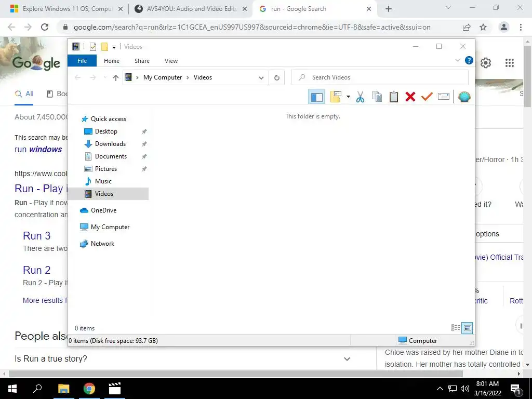Open Desktop in navigation pane
Viewport: 532px width, 399px height.
[x=105, y=131]
